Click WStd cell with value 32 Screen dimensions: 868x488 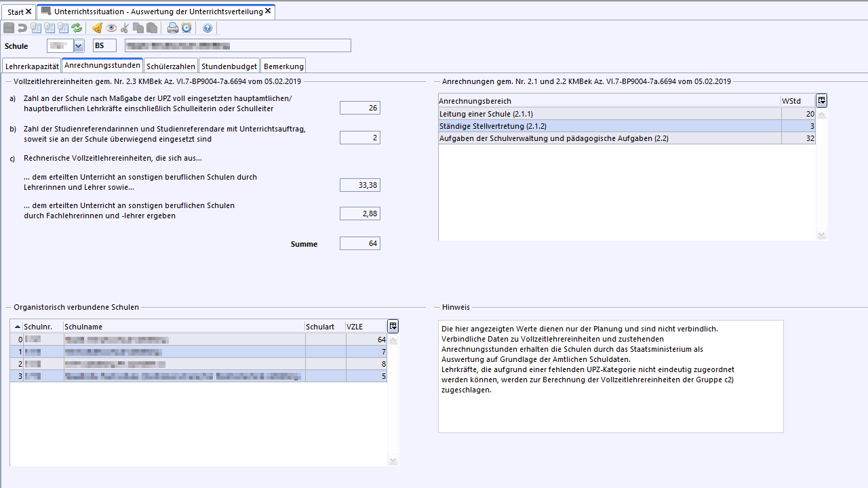[x=798, y=138]
